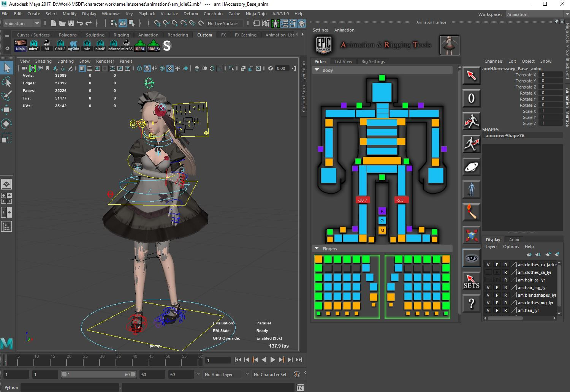Jump to the end of playback range
Viewport: 570px width, 392px height.
pyautogui.click(x=299, y=360)
